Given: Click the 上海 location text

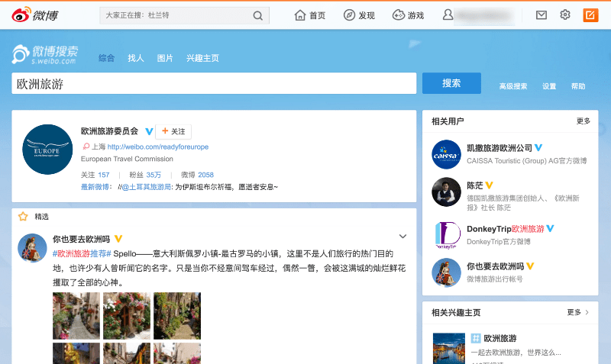Looking at the screenshot, I should tap(99, 147).
